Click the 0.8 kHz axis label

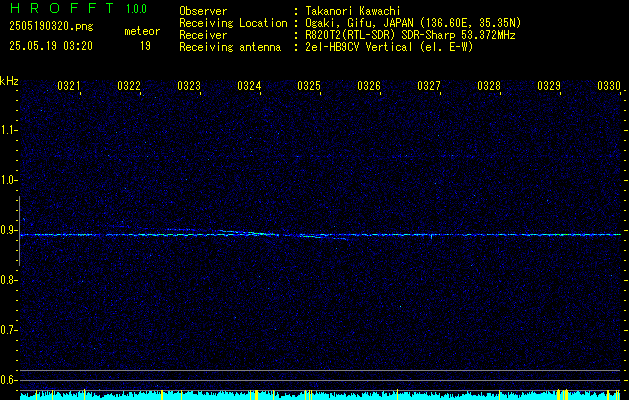(8, 280)
